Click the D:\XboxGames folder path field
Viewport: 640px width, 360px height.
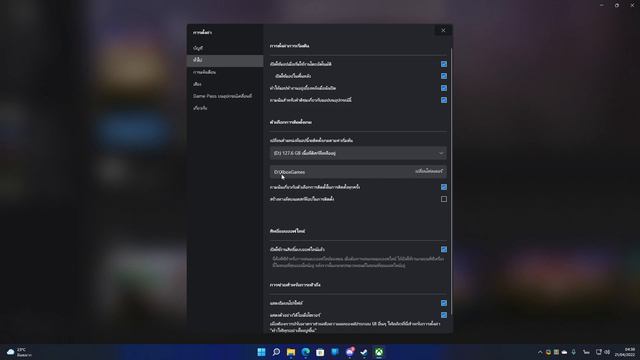[x=358, y=172]
